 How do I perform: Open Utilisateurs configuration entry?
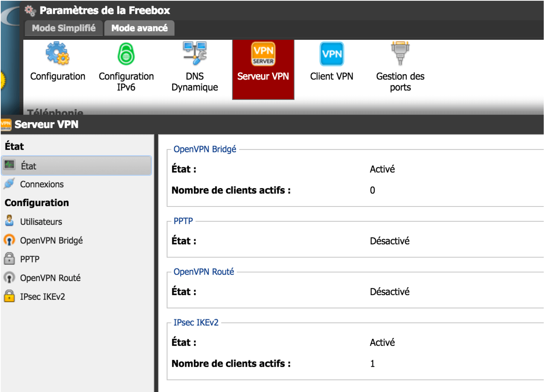(x=41, y=222)
